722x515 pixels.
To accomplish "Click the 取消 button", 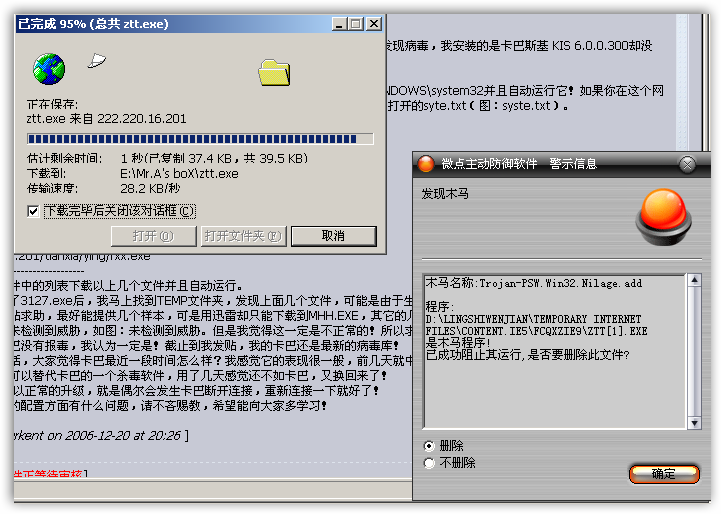I will click(x=334, y=236).
